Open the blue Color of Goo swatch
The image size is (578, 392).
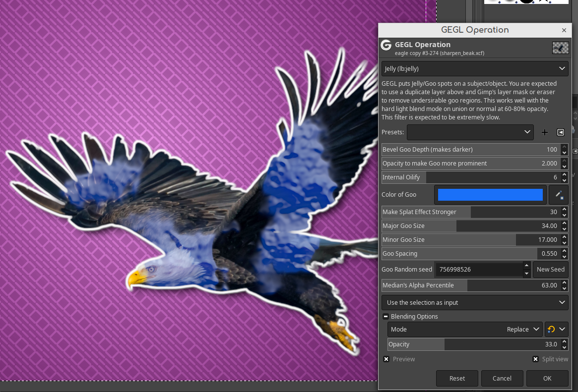490,195
